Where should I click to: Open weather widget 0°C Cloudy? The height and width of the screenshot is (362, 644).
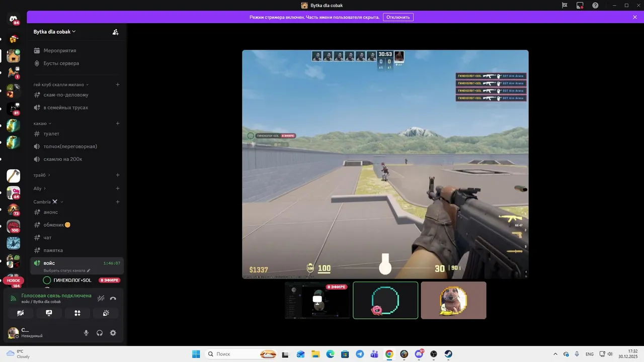click(x=19, y=354)
